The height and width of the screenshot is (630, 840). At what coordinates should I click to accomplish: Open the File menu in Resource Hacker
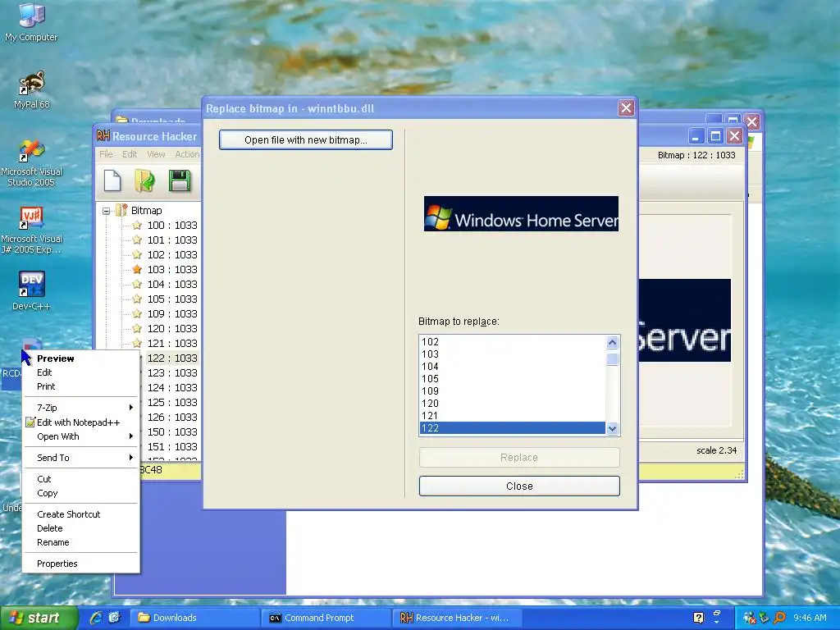click(106, 154)
